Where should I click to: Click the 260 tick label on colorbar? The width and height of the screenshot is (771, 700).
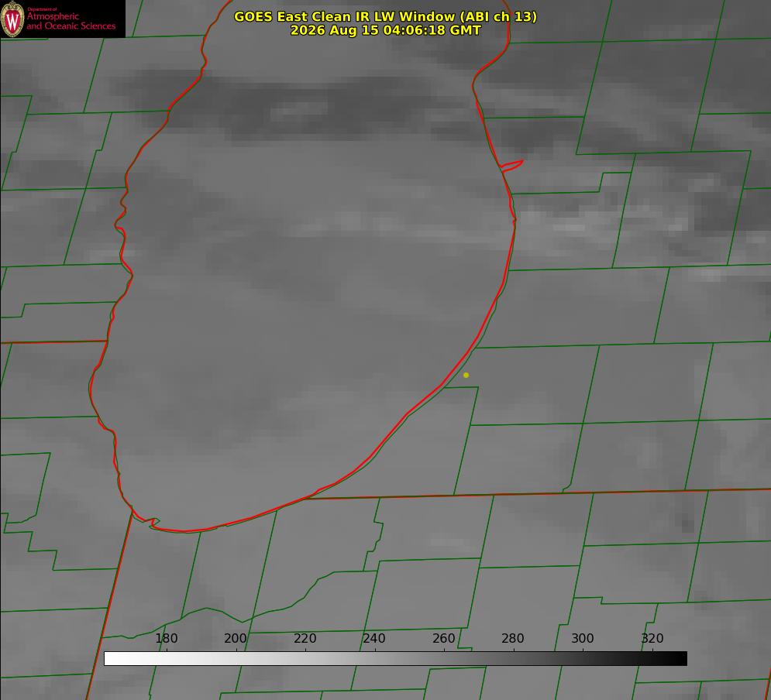pyautogui.click(x=443, y=638)
